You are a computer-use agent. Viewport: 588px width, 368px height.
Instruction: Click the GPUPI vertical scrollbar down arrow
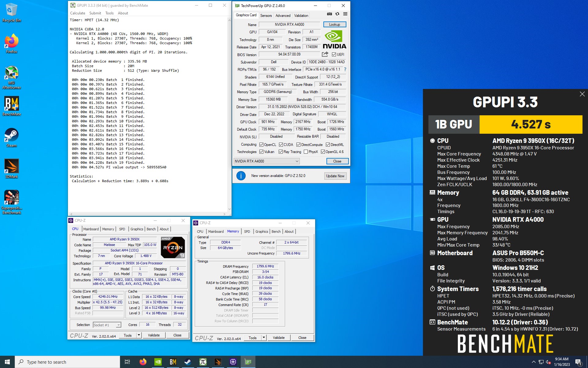[x=229, y=209]
